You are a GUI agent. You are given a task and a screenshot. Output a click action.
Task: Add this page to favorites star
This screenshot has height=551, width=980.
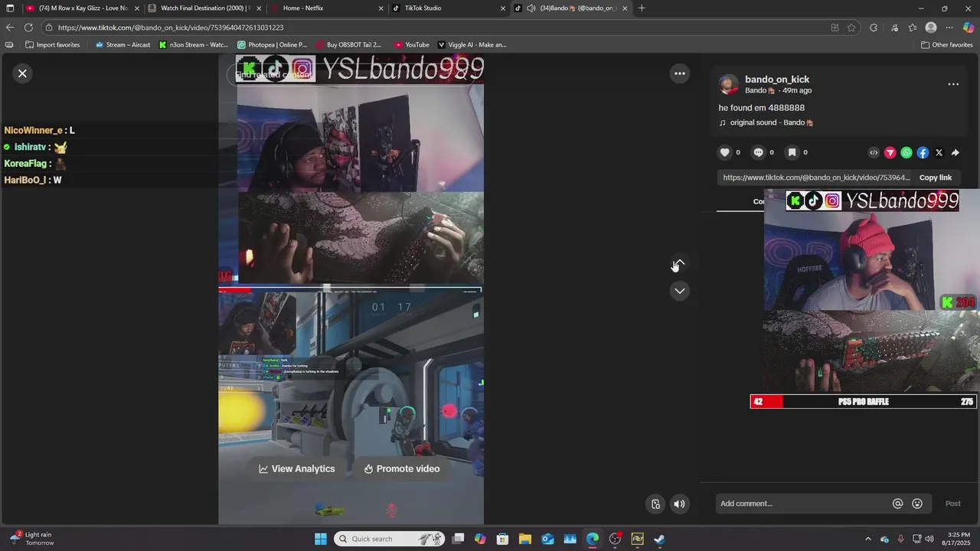pos(851,28)
